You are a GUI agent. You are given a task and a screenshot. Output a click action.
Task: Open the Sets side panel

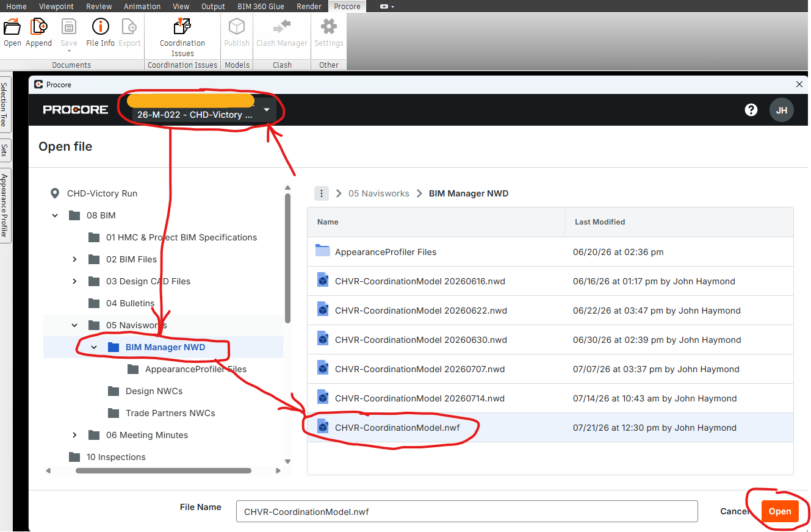coord(4,150)
